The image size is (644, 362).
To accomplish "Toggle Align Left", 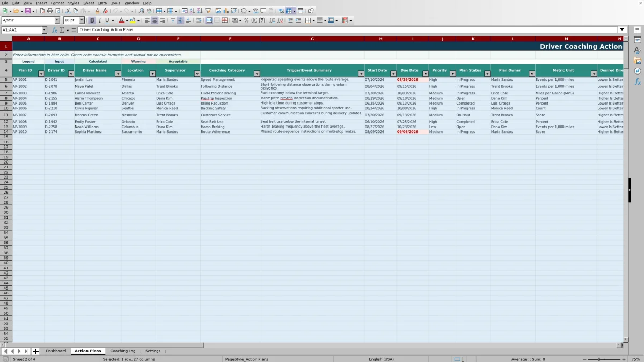I will (x=147, y=20).
